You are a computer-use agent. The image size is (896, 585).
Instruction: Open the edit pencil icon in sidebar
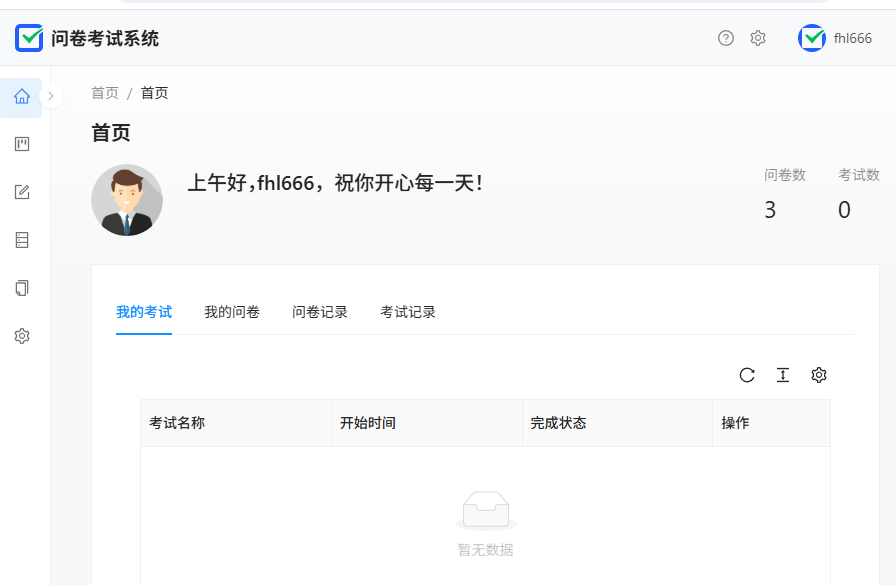click(22, 192)
